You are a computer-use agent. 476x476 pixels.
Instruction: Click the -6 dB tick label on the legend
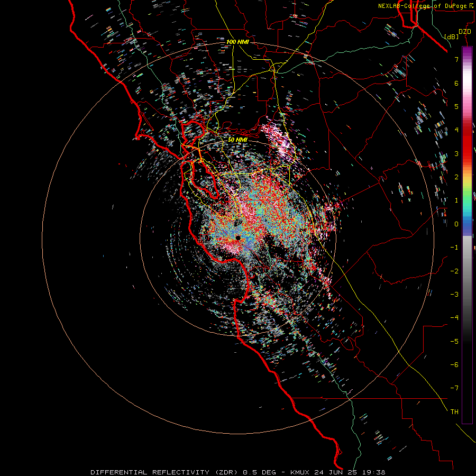[x=454, y=365]
